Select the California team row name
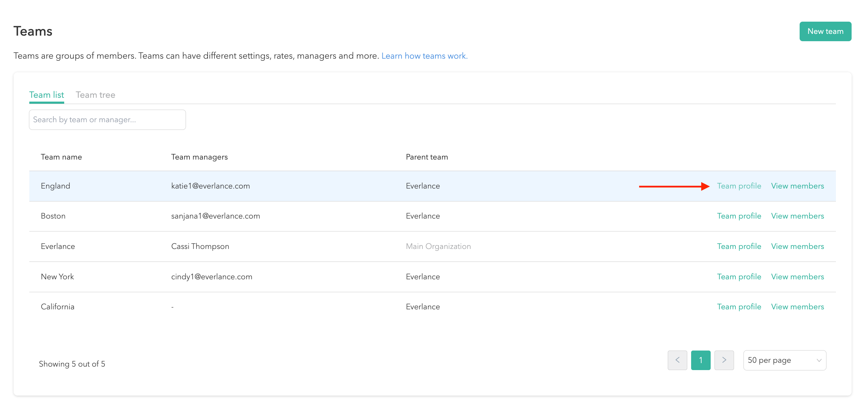868x405 pixels. point(58,307)
